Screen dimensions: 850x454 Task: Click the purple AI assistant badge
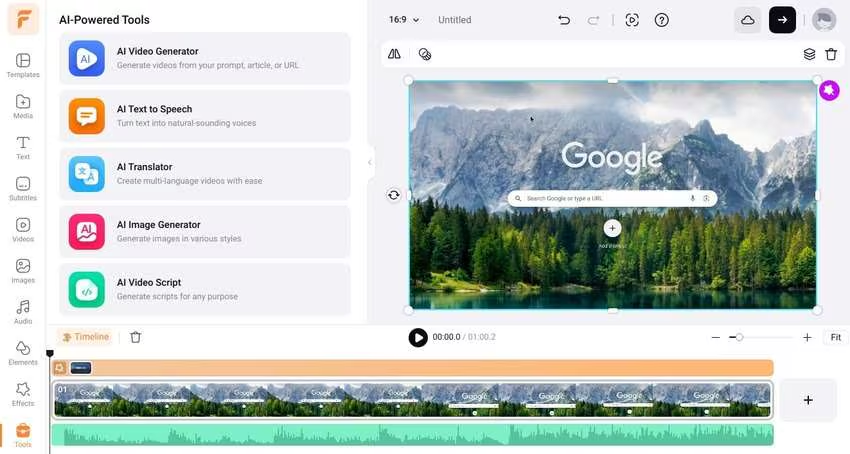[x=829, y=90]
